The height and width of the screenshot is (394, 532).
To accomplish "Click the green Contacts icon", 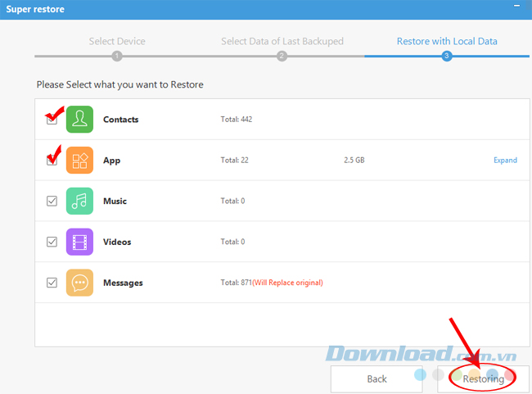I will [80, 120].
